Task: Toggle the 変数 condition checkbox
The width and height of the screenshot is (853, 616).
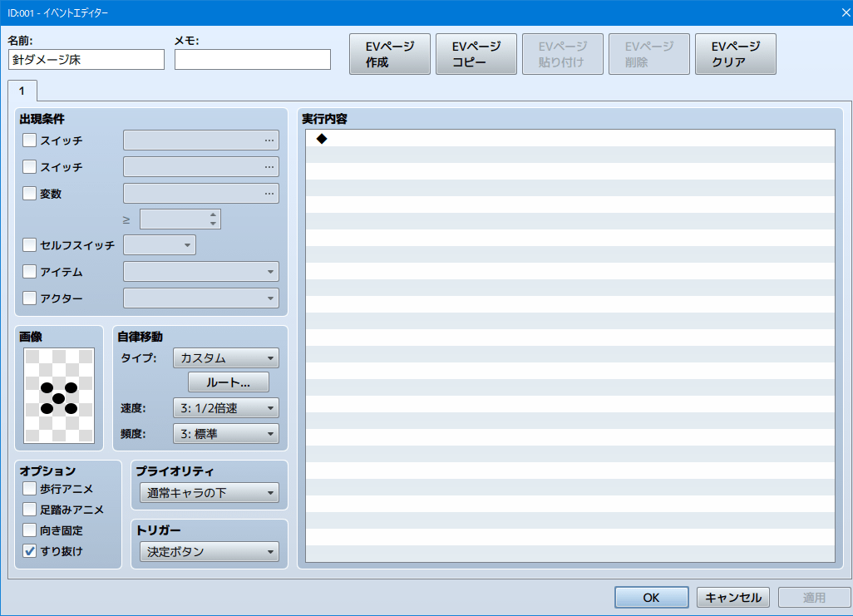Action: coord(30,194)
